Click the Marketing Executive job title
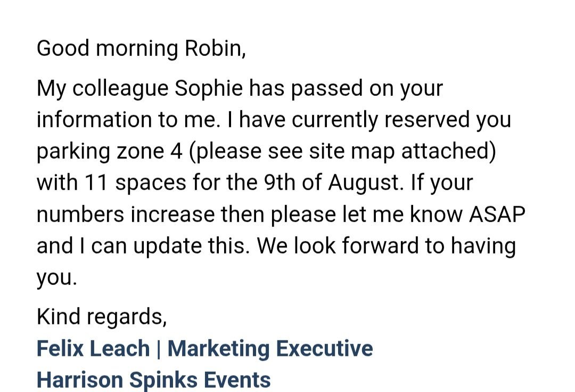Screen dimensions: 575x392 (270, 348)
